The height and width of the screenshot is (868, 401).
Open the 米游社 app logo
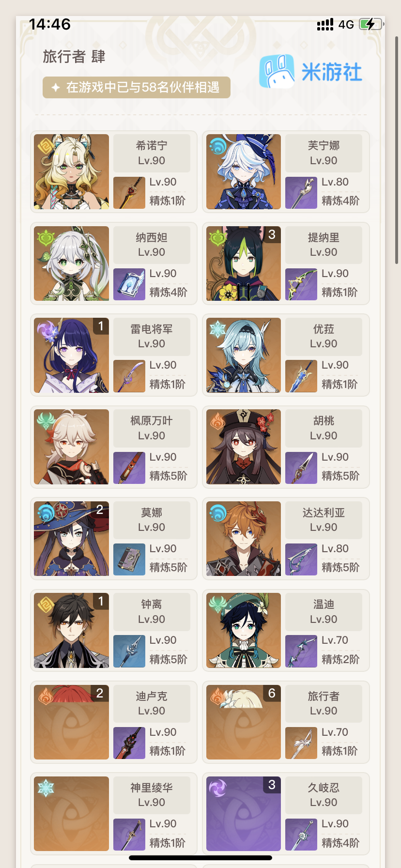pyautogui.click(x=310, y=72)
